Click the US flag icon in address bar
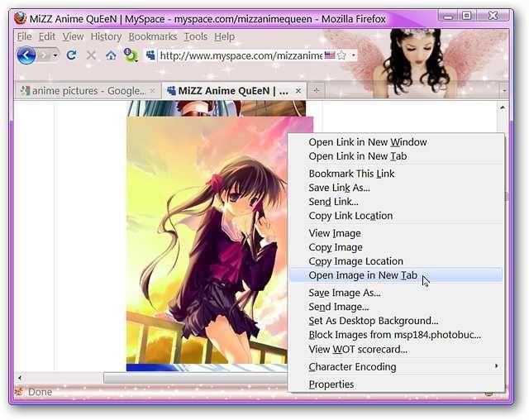 pos(330,55)
